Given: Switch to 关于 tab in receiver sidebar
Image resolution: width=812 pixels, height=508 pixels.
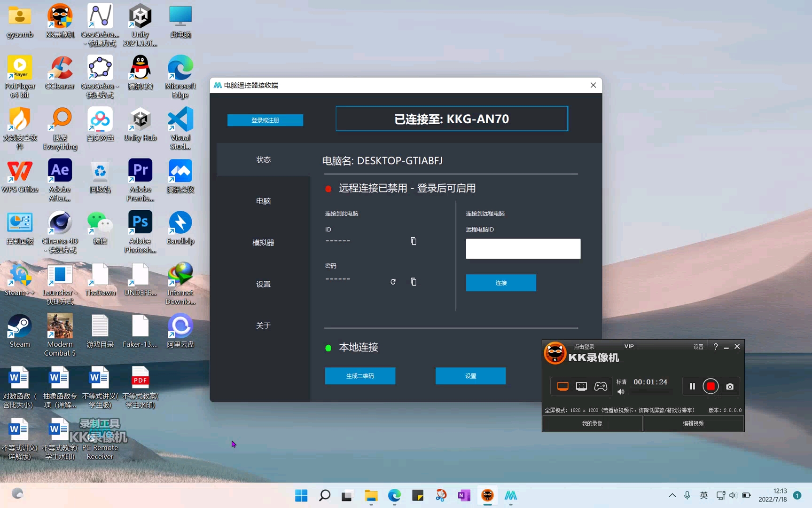Looking at the screenshot, I should click(x=263, y=325).
